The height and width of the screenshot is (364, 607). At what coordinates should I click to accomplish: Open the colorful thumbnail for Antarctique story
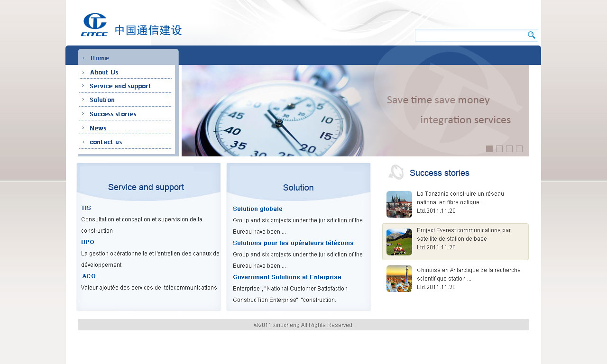coord(399,279)
